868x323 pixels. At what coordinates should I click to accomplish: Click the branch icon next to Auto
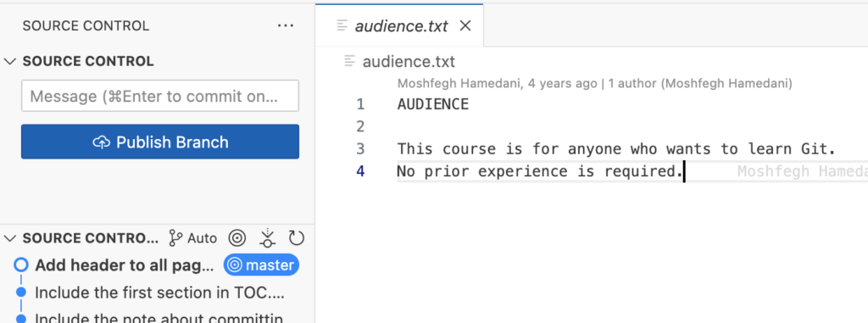175,238
